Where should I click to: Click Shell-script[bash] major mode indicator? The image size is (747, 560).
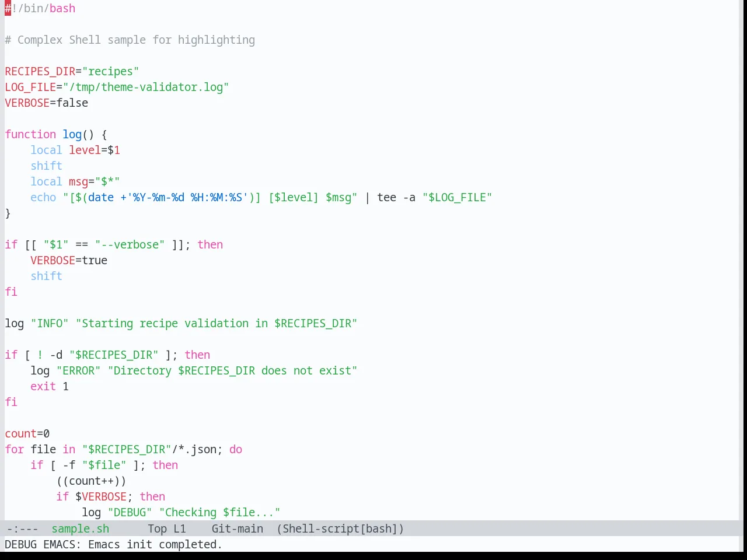click(x=340, y=528)
